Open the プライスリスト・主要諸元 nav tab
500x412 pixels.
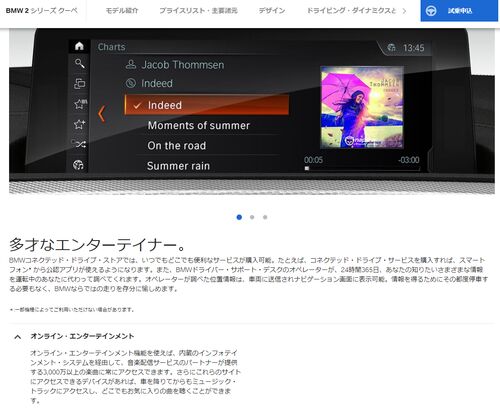tap(198, 11)
